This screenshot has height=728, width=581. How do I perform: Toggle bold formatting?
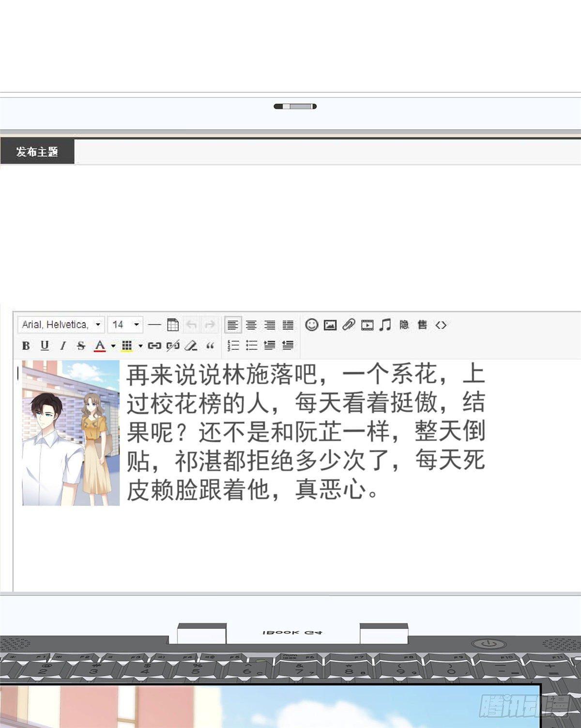(26, 346)
